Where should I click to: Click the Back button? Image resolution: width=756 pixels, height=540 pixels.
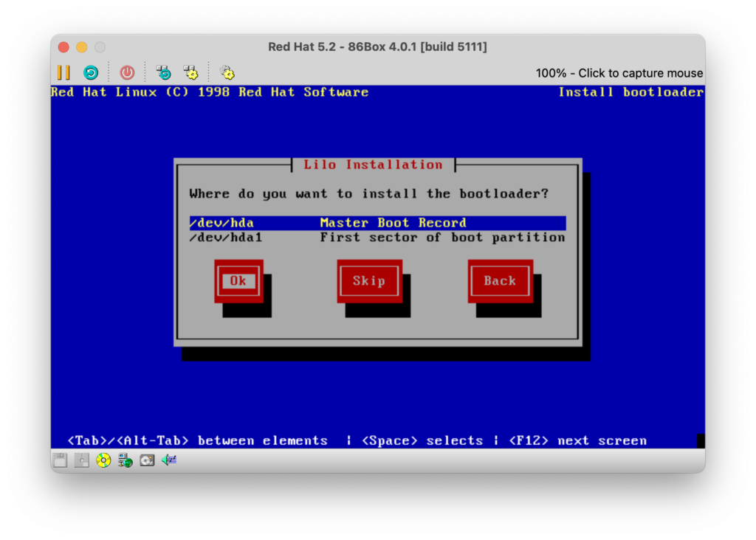click(x=501, y=281)
